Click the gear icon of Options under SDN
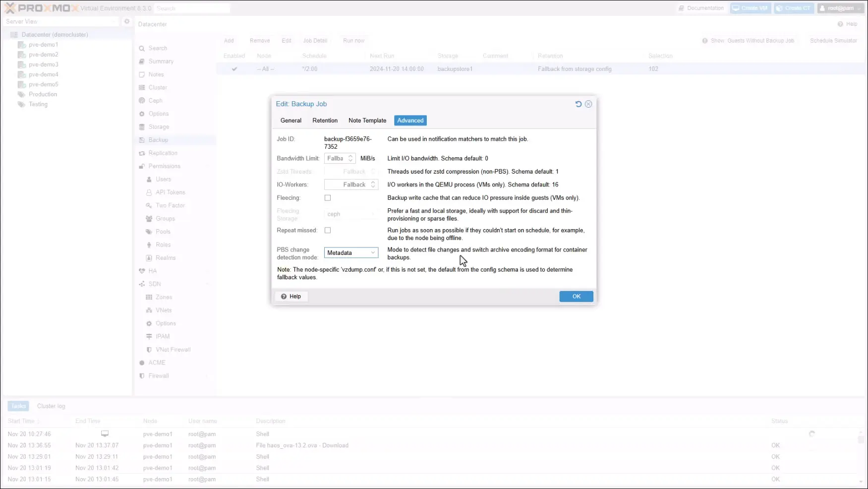This screenshot has width=868, height=489. click(149, 323)
